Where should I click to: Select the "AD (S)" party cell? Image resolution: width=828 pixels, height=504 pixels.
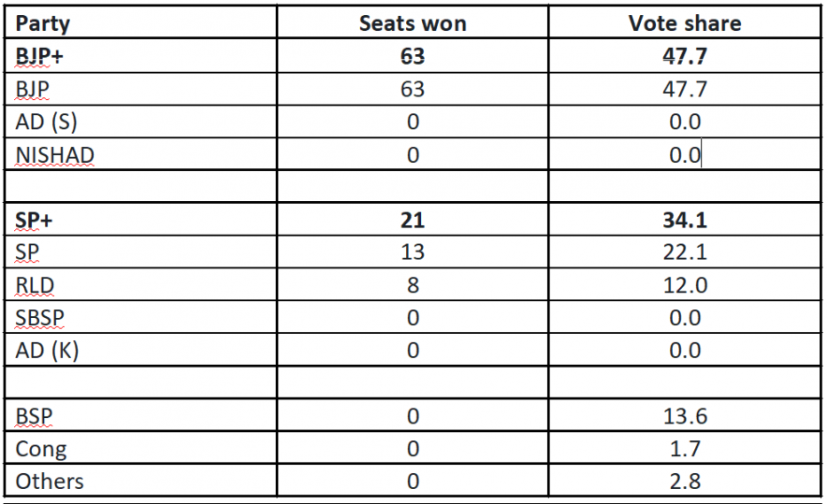coord(48,122)
